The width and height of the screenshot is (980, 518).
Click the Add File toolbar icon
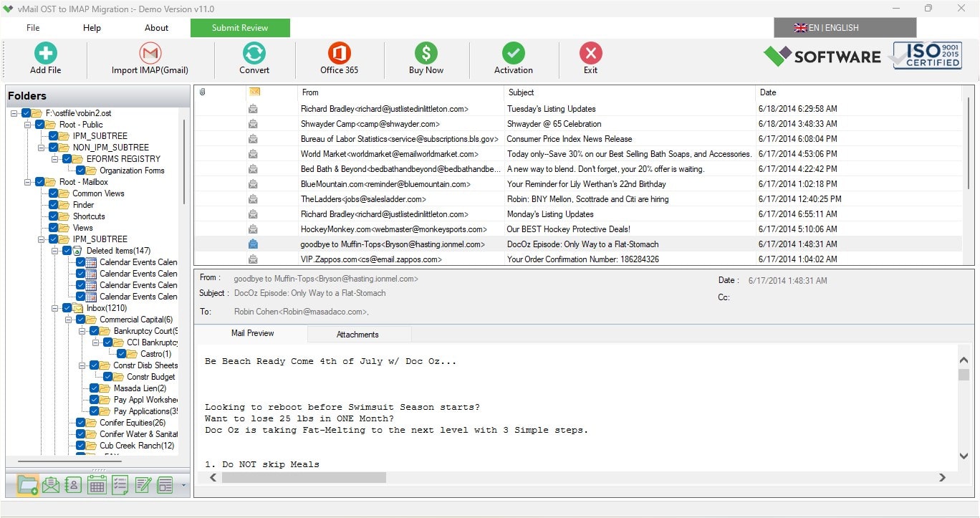[46, 53]
